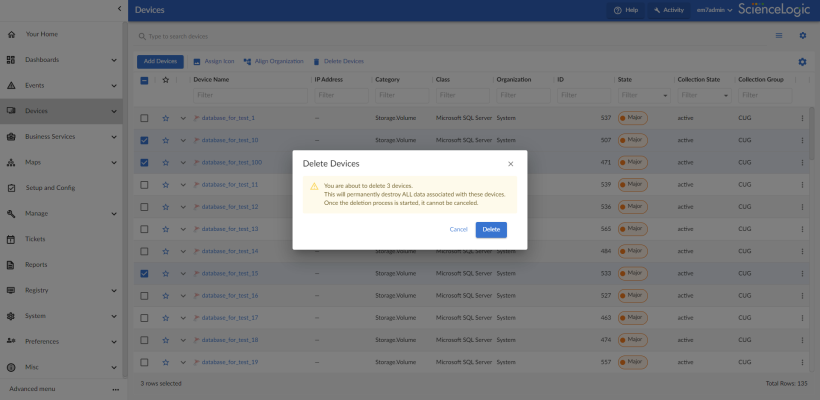820x400 pixels.
Task: Click the Preferences sidebar icon
Action: click(11, 341)
